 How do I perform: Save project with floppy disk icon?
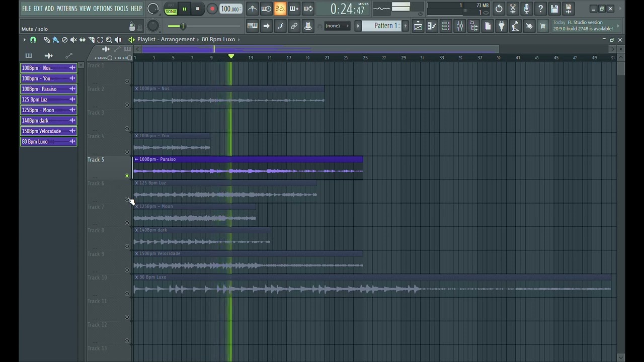tap(554, 9)
